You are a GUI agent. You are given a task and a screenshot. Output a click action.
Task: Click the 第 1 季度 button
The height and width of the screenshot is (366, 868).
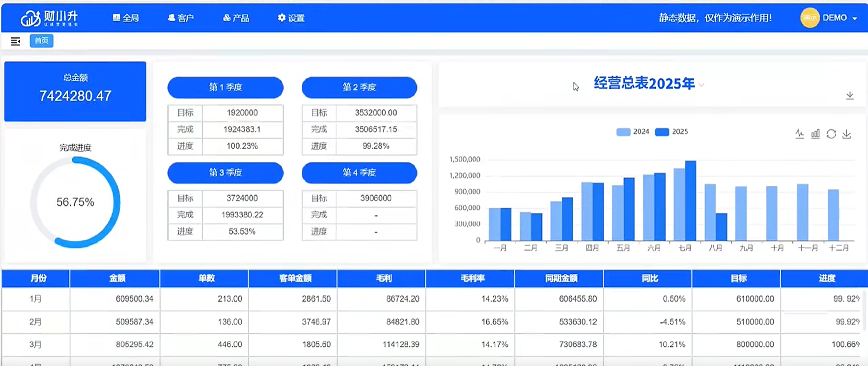pyautogui.click(x=225, y=87)
